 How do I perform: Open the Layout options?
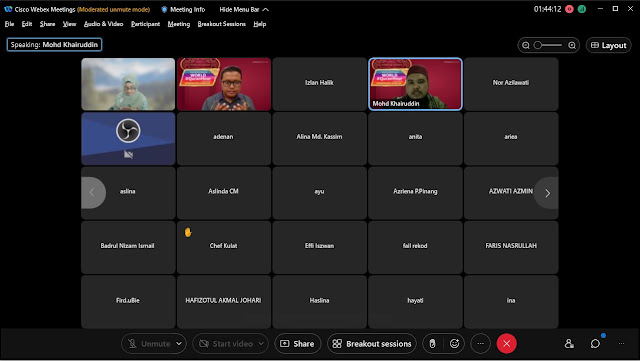coord(609,45)
